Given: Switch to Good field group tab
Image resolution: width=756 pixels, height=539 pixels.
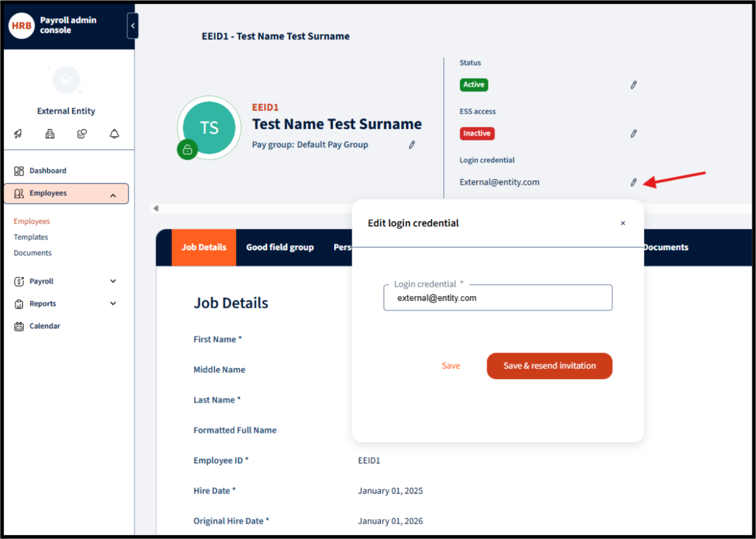Looking at the screenshot, I should [280, 247].
